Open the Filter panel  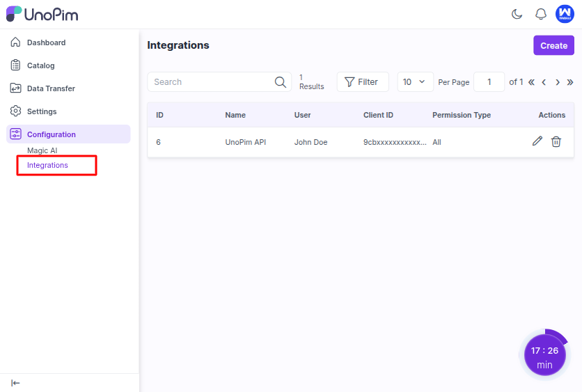pyautogui.click(x=362, y=82)
